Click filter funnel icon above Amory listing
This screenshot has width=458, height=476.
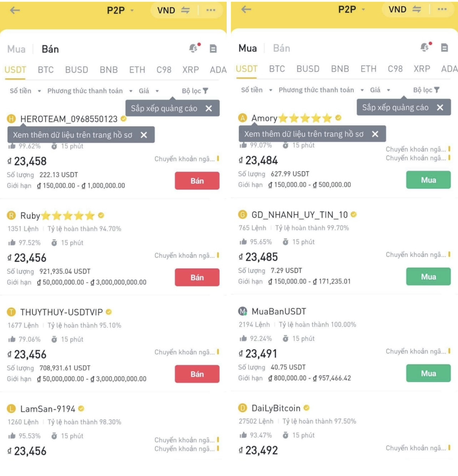point(437,90)
